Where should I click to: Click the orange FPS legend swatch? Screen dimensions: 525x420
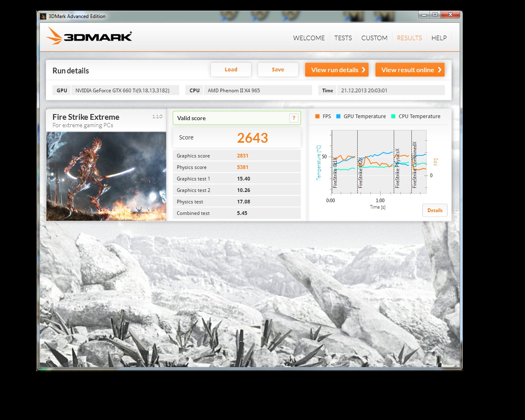click(x=317, y=116)
